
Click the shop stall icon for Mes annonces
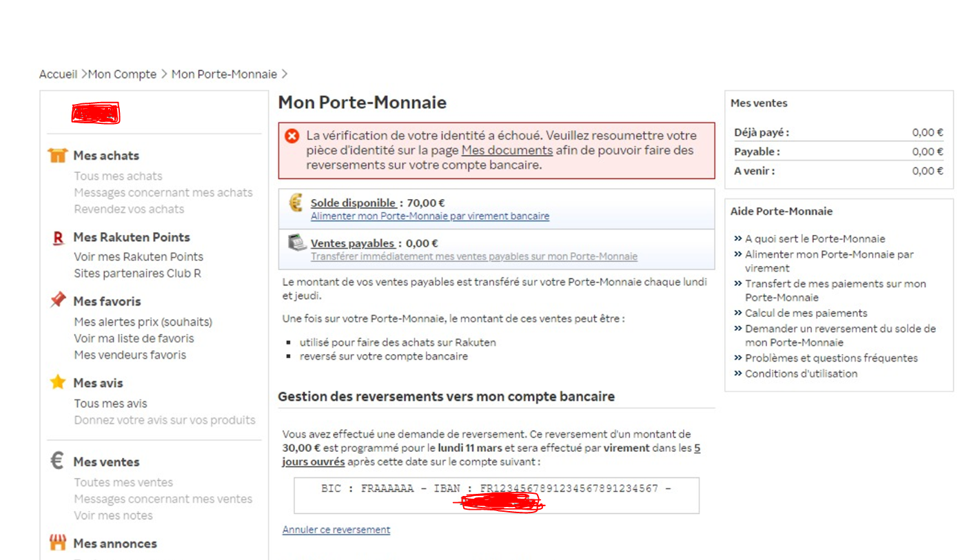click(58, 543)
